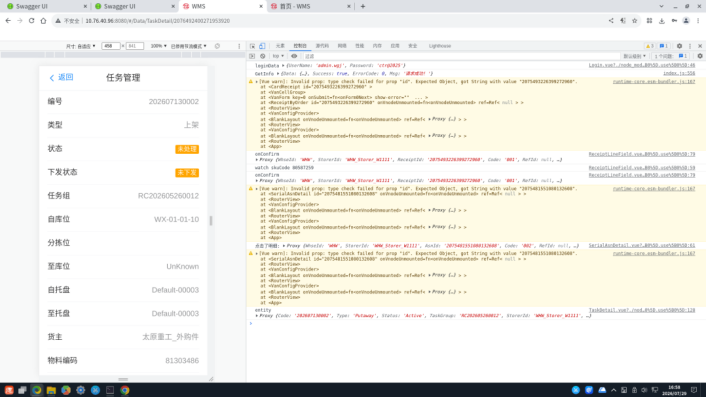The image size is (706, 397).
Task: Click the 未下发 dispatch status tag
Action: pos(187,172)
